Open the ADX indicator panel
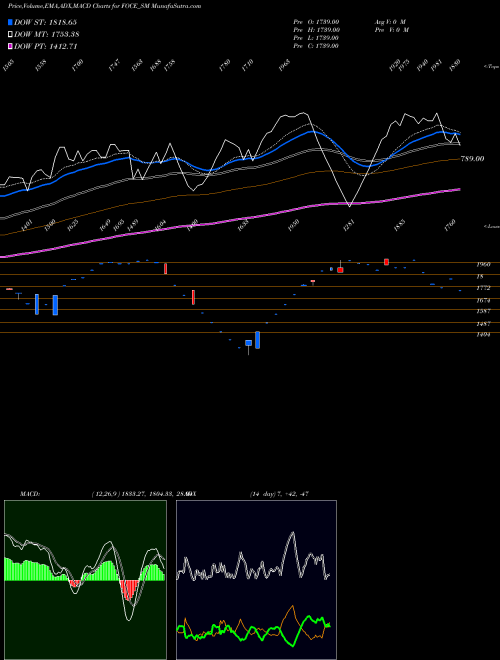This screenshot has width=500, height=660. pos(256,580)
